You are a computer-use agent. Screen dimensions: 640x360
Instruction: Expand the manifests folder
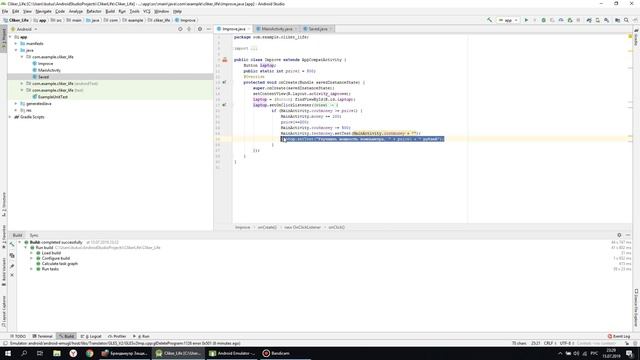pyautogui.click(x=16, y=43)
